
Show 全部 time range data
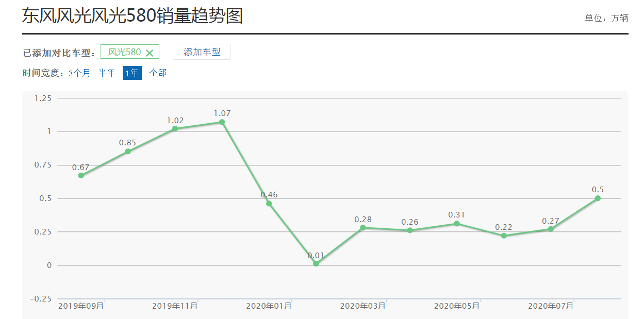[158, 73]
